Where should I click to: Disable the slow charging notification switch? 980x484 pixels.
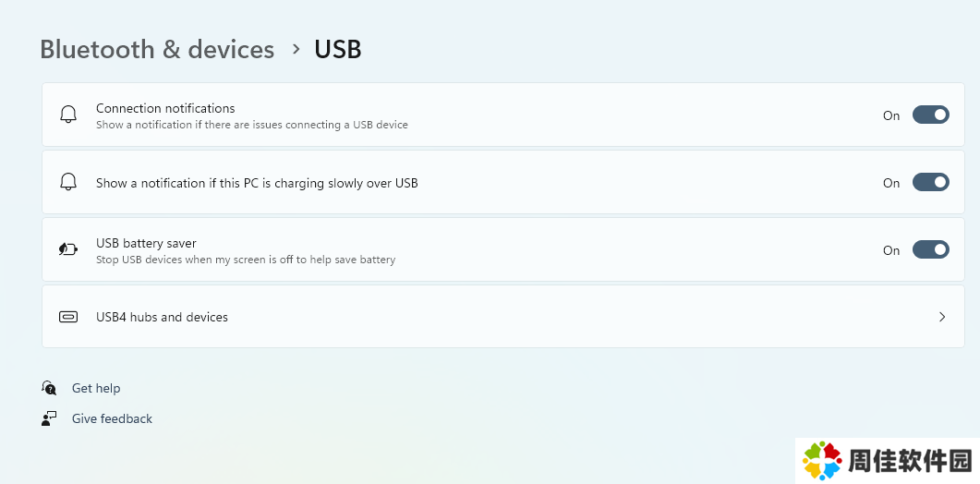pyautogui.click(x=931, y=183)
